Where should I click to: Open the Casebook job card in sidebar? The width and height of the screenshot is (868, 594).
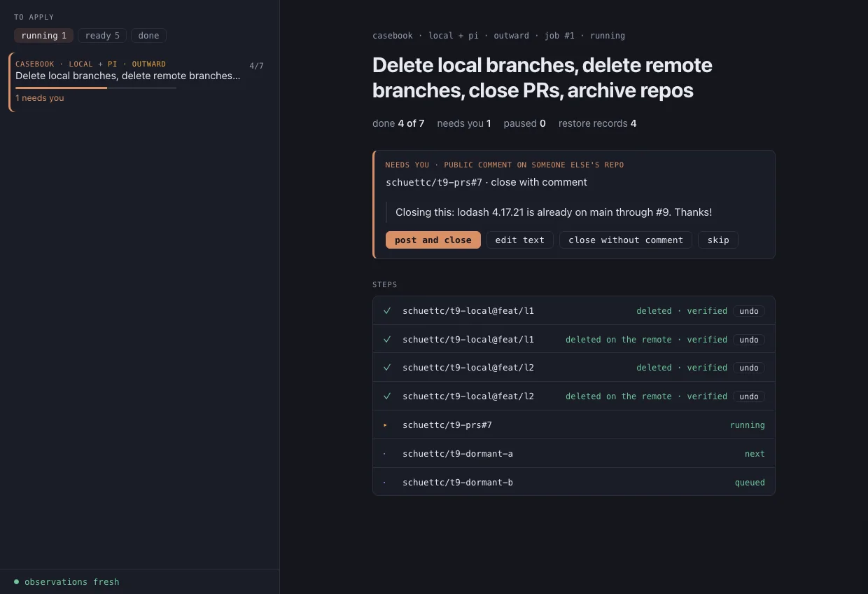[139, 82]
